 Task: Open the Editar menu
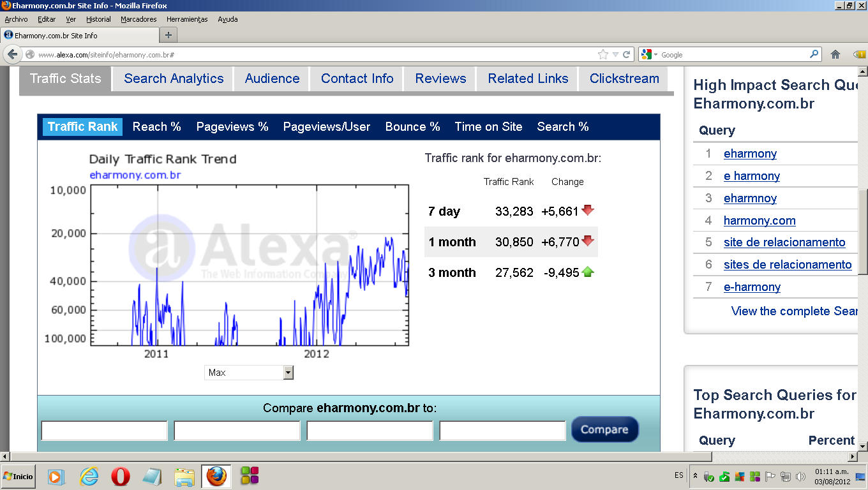pyautogui.click(x=47, y=19)
